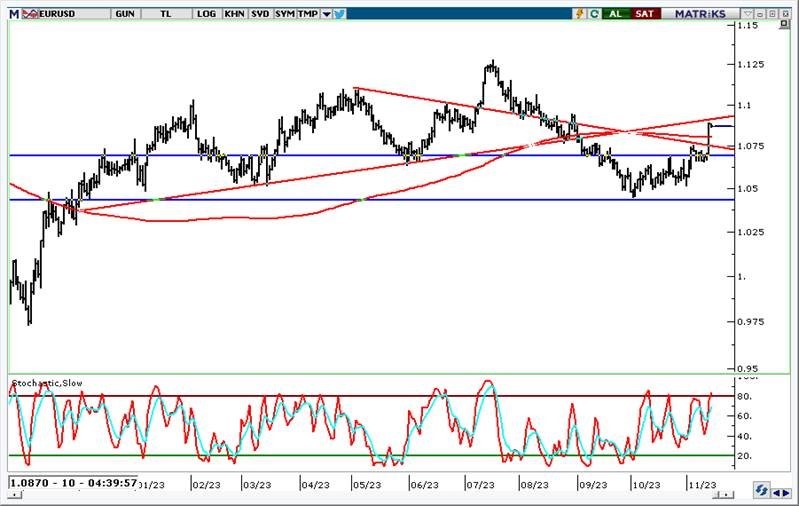
Task: Click the Matriks M logo icon
Action: (13, 14)
